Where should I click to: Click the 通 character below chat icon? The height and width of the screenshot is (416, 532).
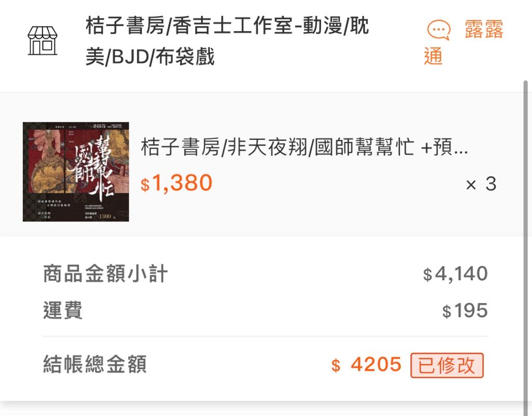click(x=433, y=56)
